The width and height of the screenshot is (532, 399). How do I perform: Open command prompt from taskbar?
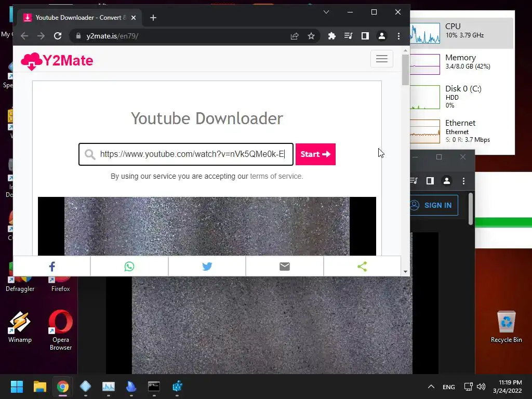coord(154,387)
